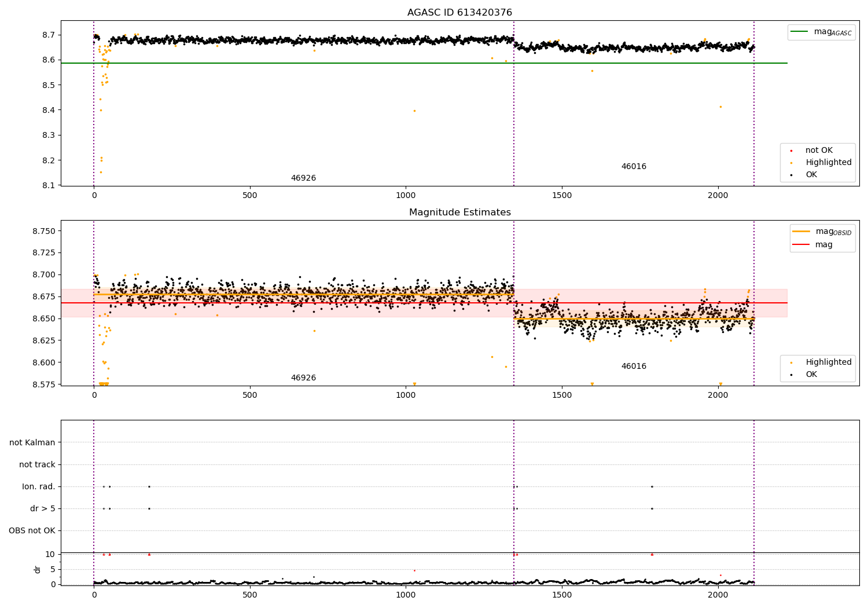Click the Magnitude Estimates subplot title
The height and width of the screenshot is (608, 868).
(x=459, y=213)
